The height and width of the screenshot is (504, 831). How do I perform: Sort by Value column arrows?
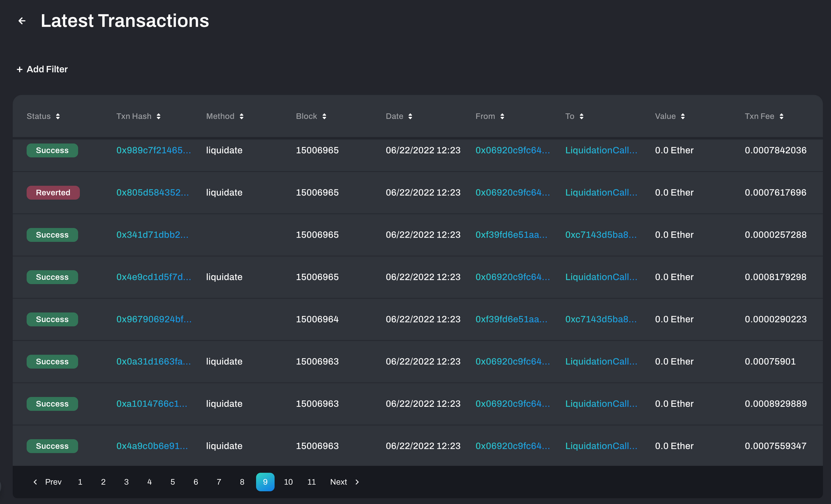(683, 116)
